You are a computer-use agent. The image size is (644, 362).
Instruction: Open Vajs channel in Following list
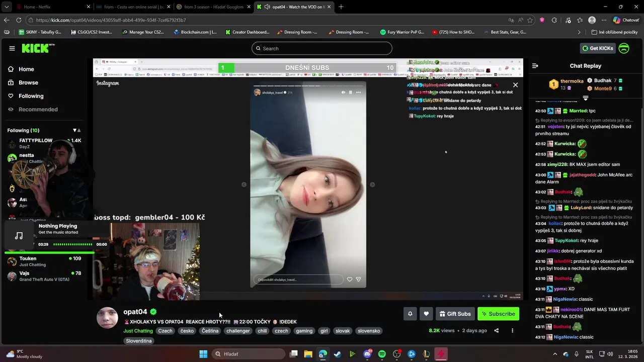(44, 276)
